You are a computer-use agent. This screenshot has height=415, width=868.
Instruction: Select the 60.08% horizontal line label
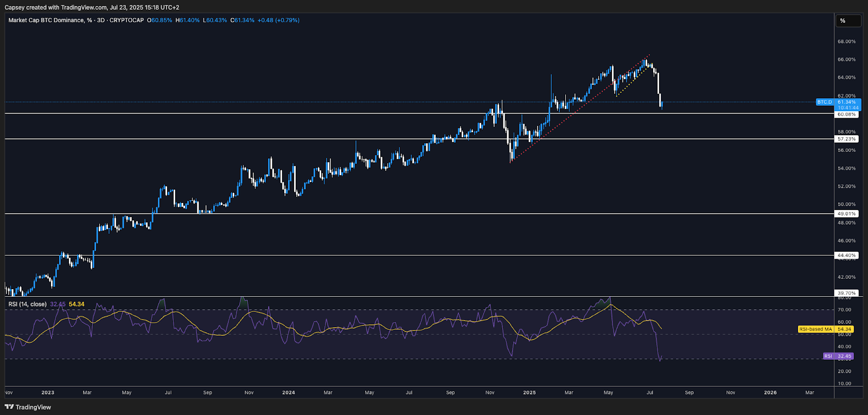click(x=846, y=114)
